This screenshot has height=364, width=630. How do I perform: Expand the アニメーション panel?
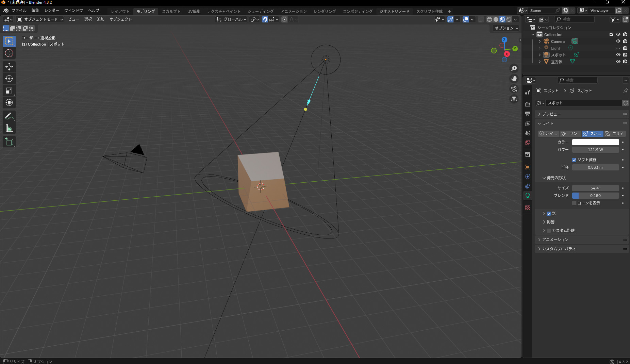point(581,239)
